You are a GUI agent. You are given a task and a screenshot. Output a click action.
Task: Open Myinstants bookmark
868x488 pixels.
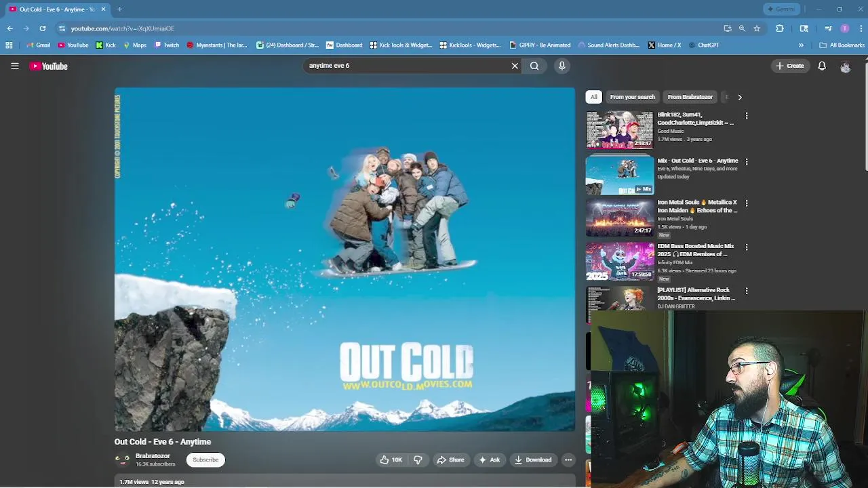pyautogui.click(x=217, y=45)
